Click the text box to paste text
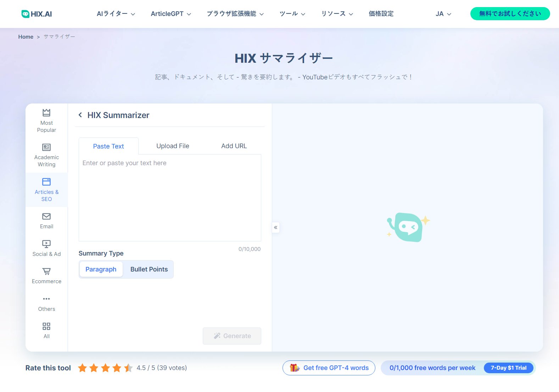Viewport: 559px width, 392px height. coord(170,198)
